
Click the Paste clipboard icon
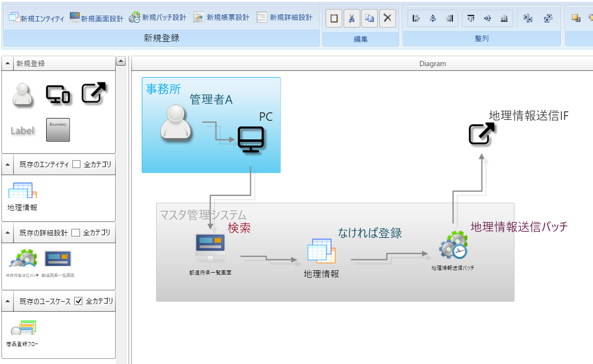[x=334, y=19]
